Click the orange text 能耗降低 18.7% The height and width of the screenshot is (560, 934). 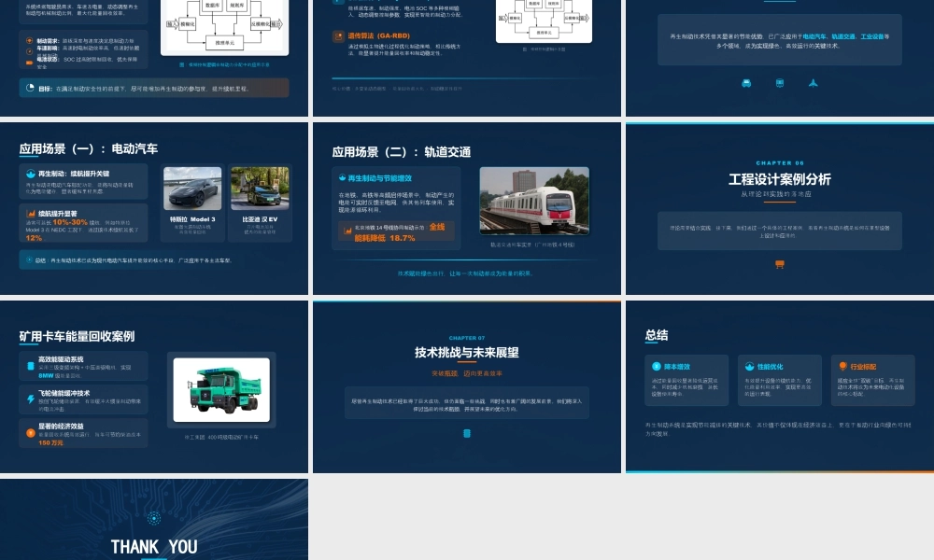click(x=385, y=238)
